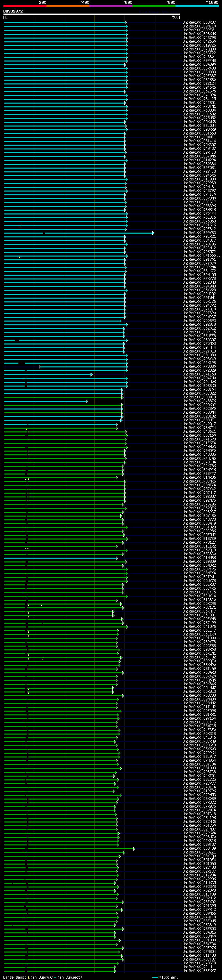Click the green ~80% identity color band
Viewport: 222px width, 980px height.
154,7
